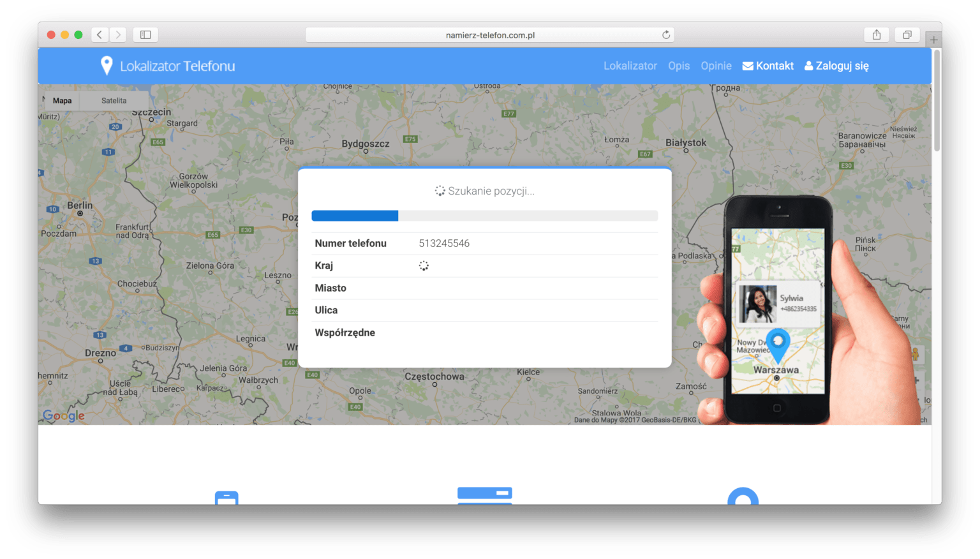The image size is (980, 559).
Task: Click Zielona Góra on the map
Action: 210,265
